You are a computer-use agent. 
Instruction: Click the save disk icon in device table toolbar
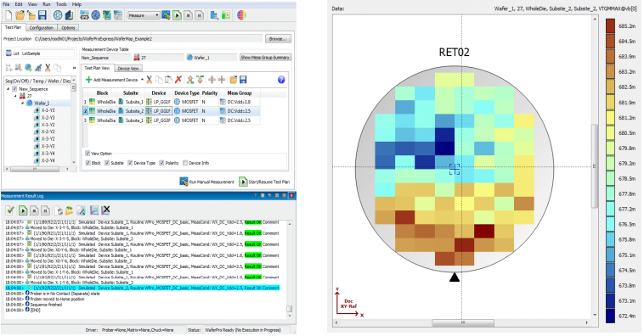(243, 80)
